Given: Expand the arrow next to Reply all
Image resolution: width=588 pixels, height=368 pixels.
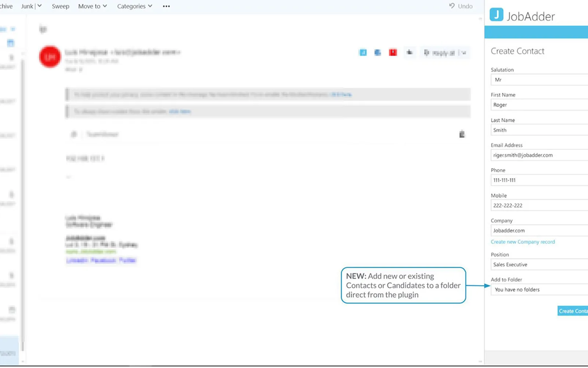Looking at the screenshot, I should (x=464, y=53).
